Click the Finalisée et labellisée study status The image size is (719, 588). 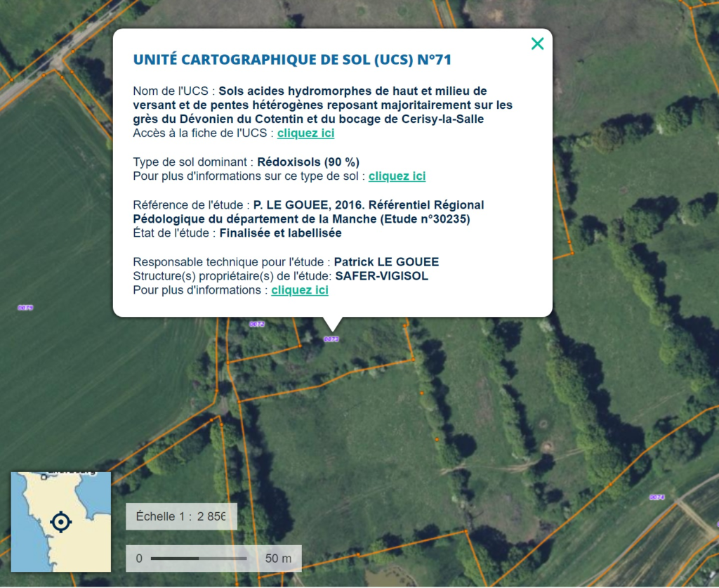(x=280, y=233)
